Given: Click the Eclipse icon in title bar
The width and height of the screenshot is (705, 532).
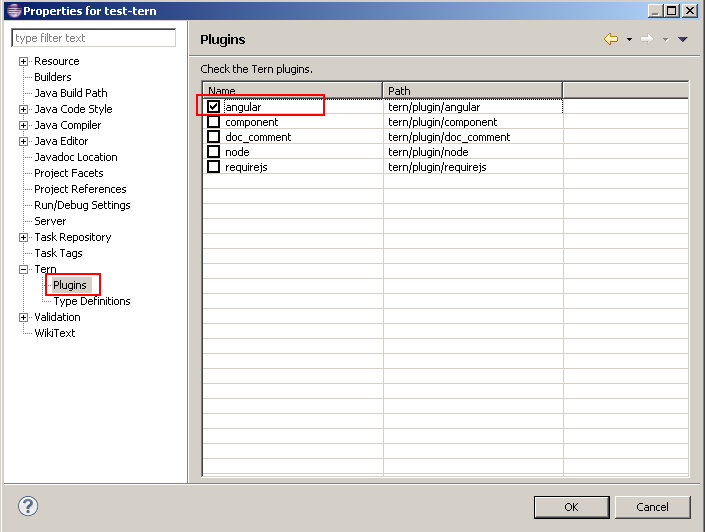Looking at the screenshot, I should [14, 10].
